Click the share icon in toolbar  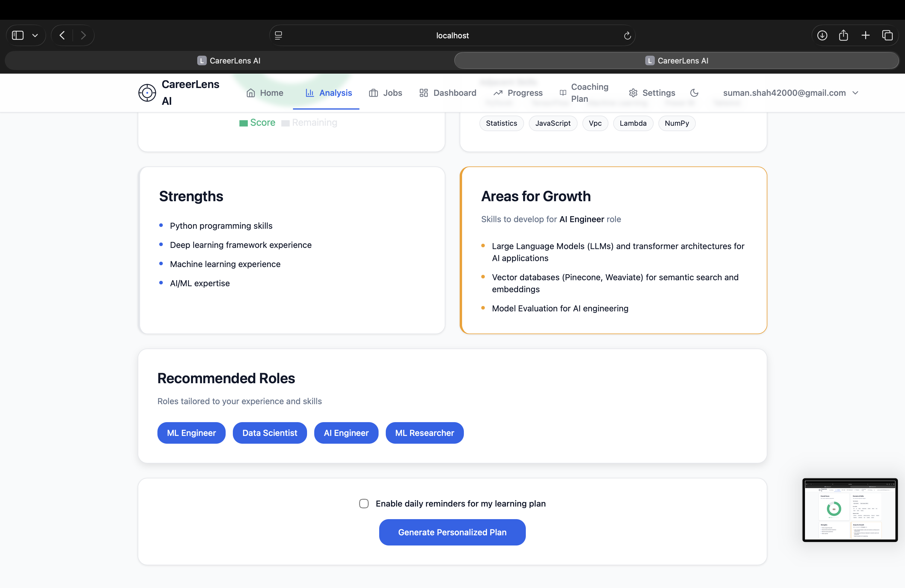click(x=843, y=35)
